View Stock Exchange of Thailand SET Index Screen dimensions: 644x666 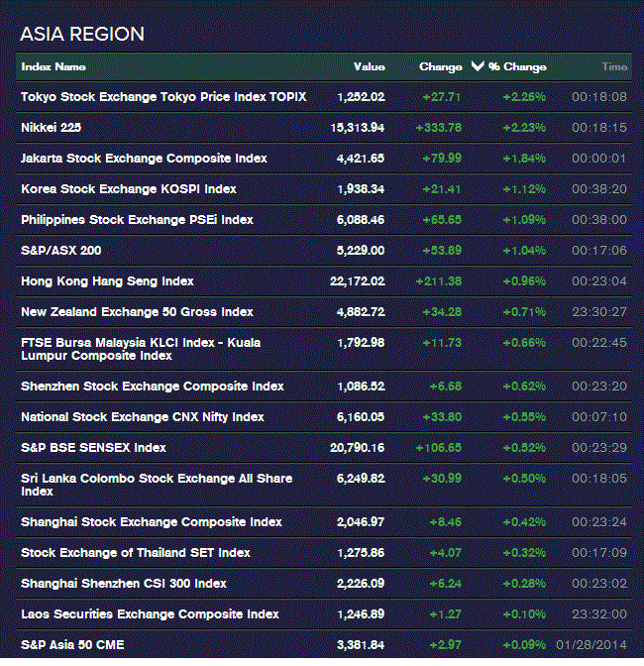135,553
